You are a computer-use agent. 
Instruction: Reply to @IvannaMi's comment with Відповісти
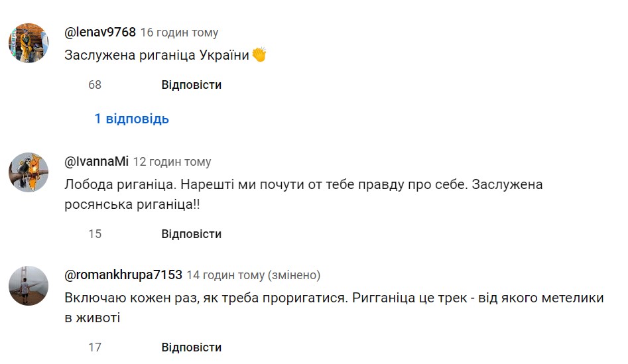coord(191,234)
